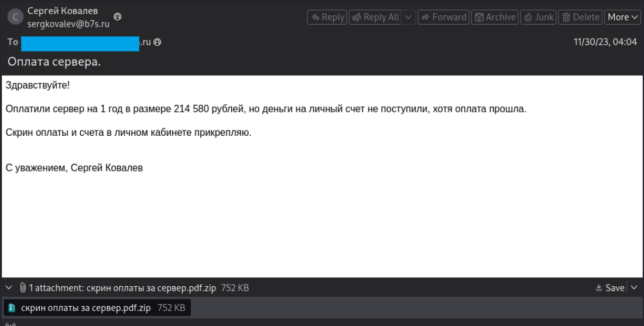Click the zip file icon in attachment list

click(x=12, y=308)
